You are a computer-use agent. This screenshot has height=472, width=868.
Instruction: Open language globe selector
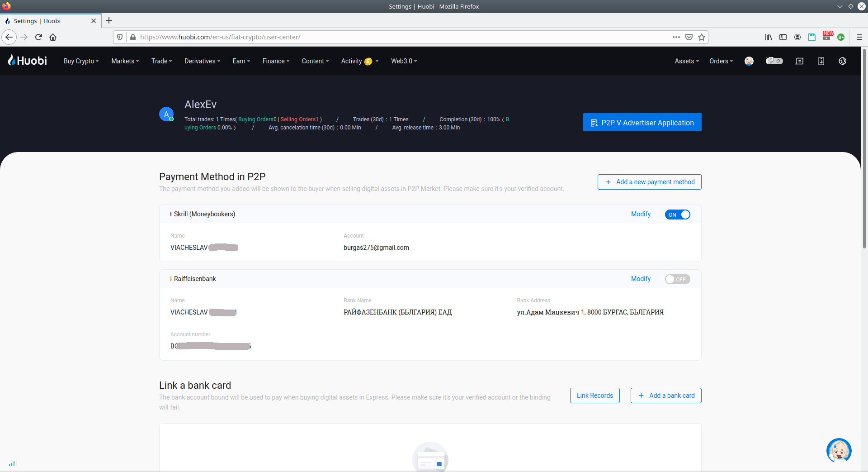pos(843,61)
